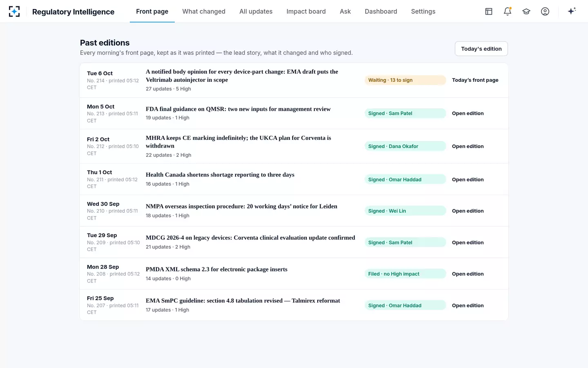The height and width of the screenshot is (368, 588).
Task: Open the user account profile icon
Action: (x=545, y=11)
